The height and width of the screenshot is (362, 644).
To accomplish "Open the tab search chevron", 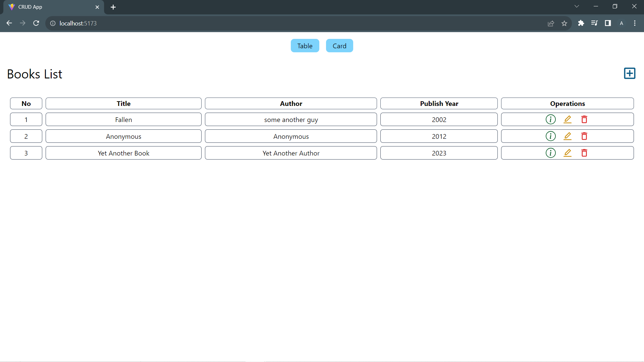I will (x=577, y=6).
